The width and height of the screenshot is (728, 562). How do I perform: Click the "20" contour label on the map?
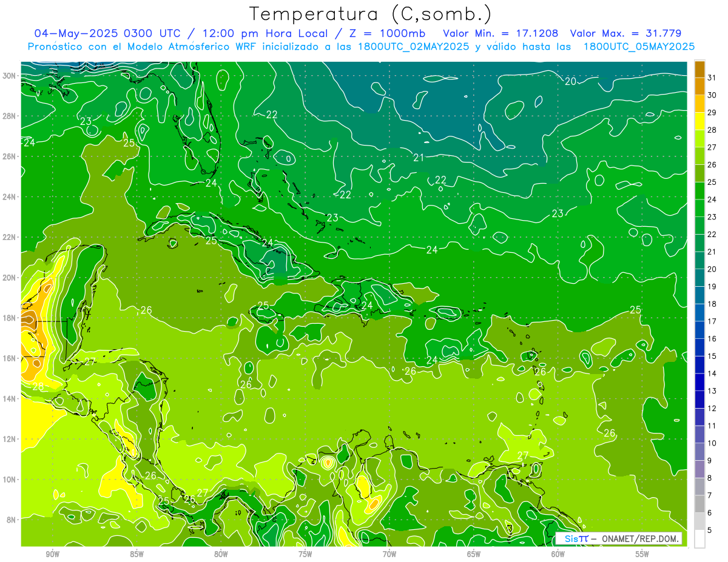[570, 81]
